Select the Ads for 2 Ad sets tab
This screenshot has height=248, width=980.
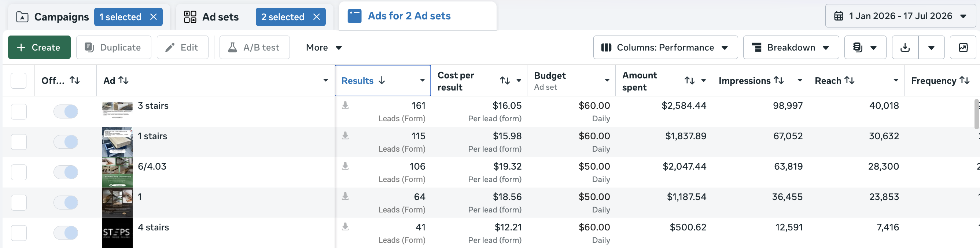(x=417, y=16)
